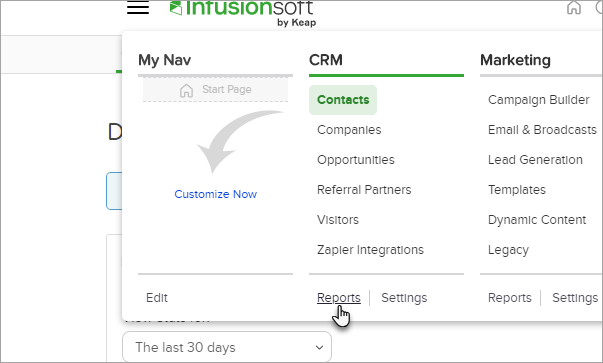Image resolution: width=603 pixels, height=363 pixels.
Task: Open the hamburger navigation menu icon
Action: tap(138, 7)
